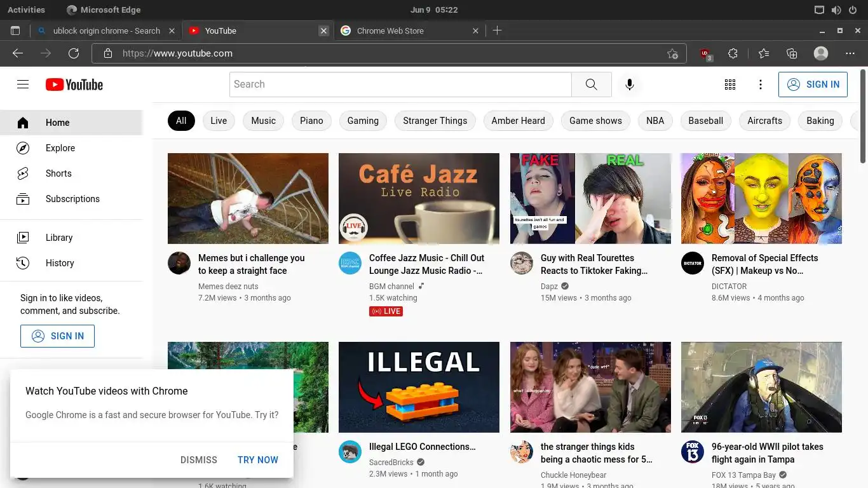
Task: Filter videos by Gaming chip
Action: (363, 121)
